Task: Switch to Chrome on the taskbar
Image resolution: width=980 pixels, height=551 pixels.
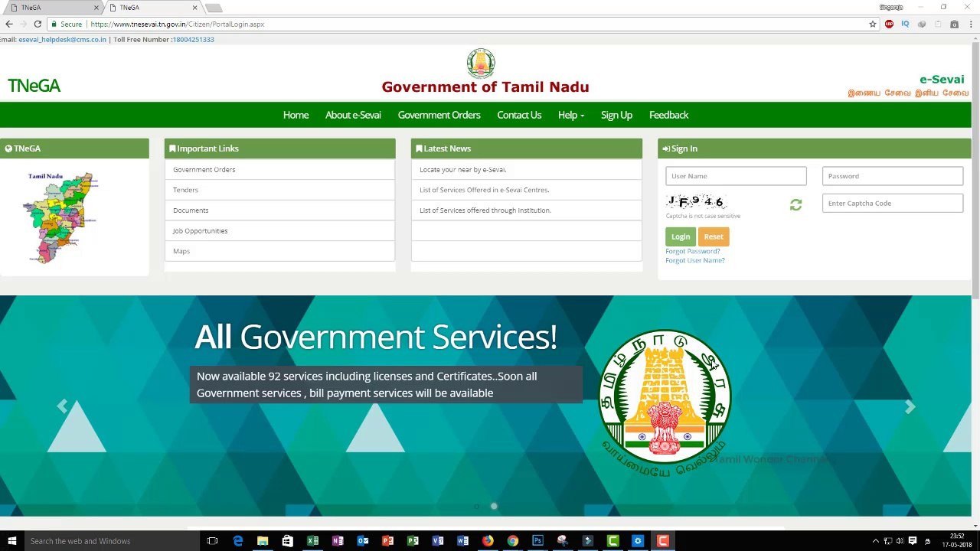Action: point(513,541)
